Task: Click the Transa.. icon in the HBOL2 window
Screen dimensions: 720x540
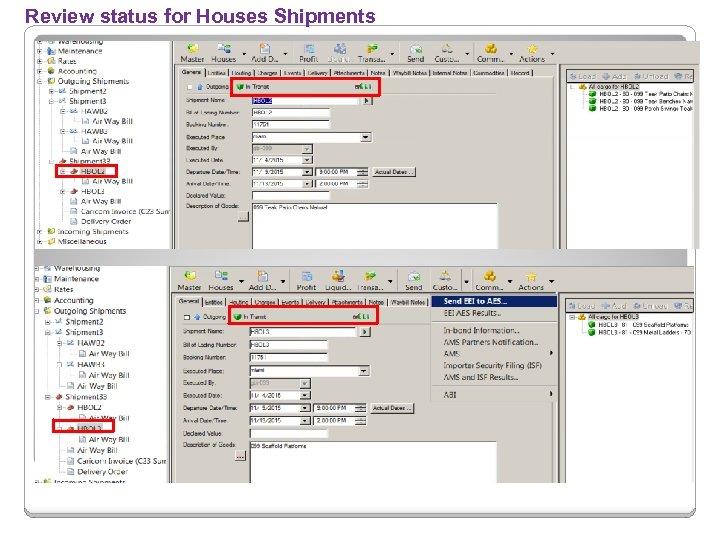Action: click(371, 49)
